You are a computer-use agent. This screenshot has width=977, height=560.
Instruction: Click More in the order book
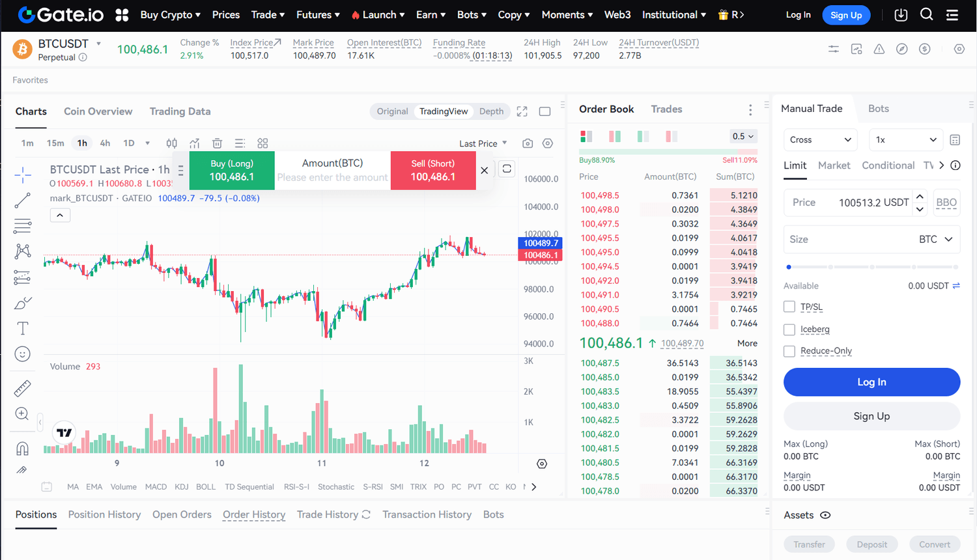(x=747, y=343)
